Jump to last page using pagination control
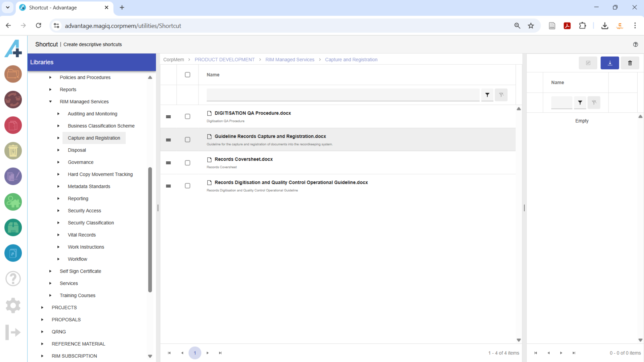Image resolution: width=644 pixels, height=362 pixels. (x=220, y=353)
